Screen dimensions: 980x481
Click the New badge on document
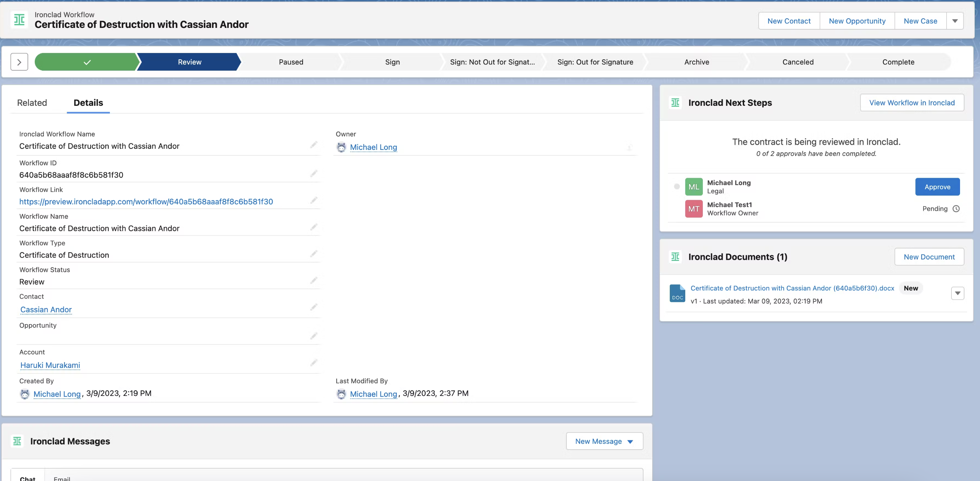(x=911, y=288)
